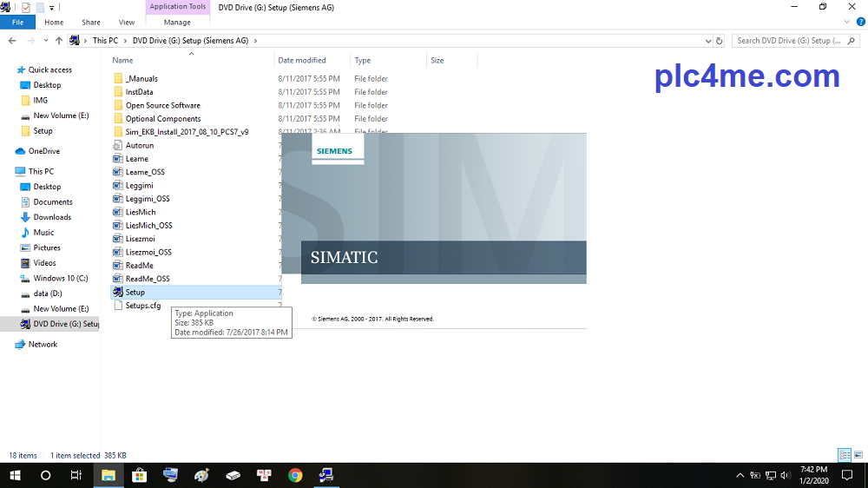
Task: Open the View ribbon tab
Action: pyautogui.click(x=127, y=23)
